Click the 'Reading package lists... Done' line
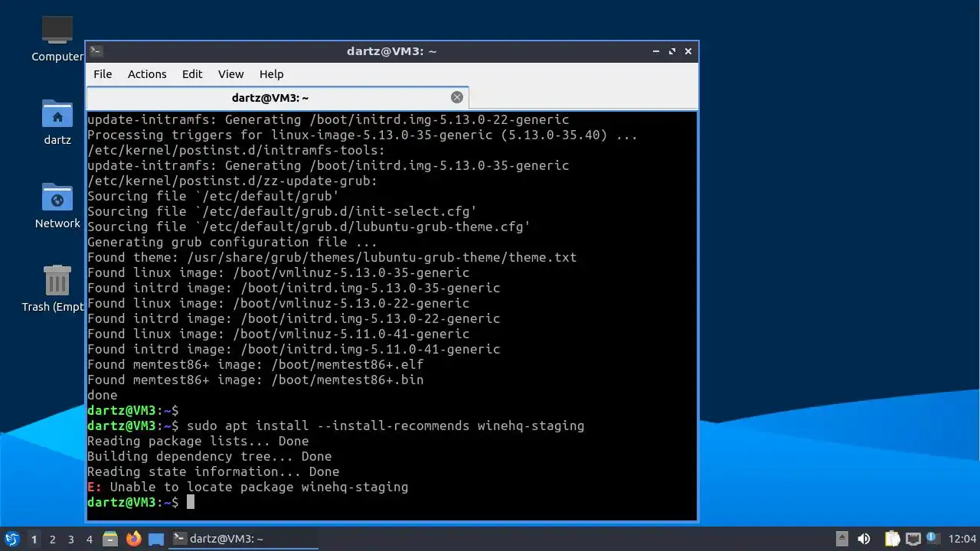The image size is (980, 551). pyautogui.click(x=198, y=441)
